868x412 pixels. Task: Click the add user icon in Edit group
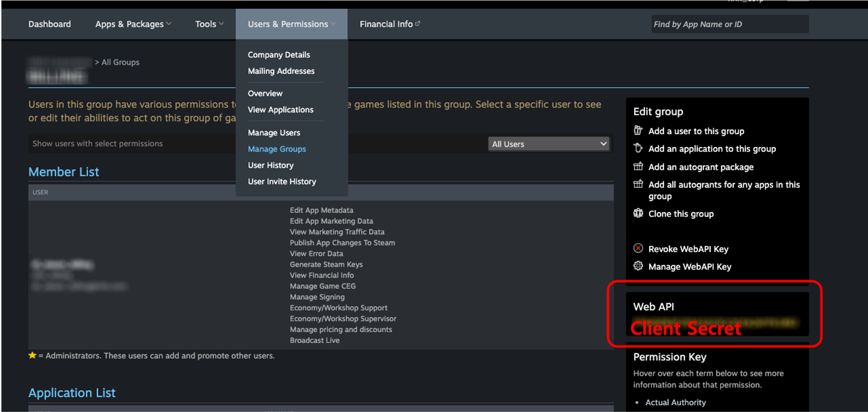(638, 130)
